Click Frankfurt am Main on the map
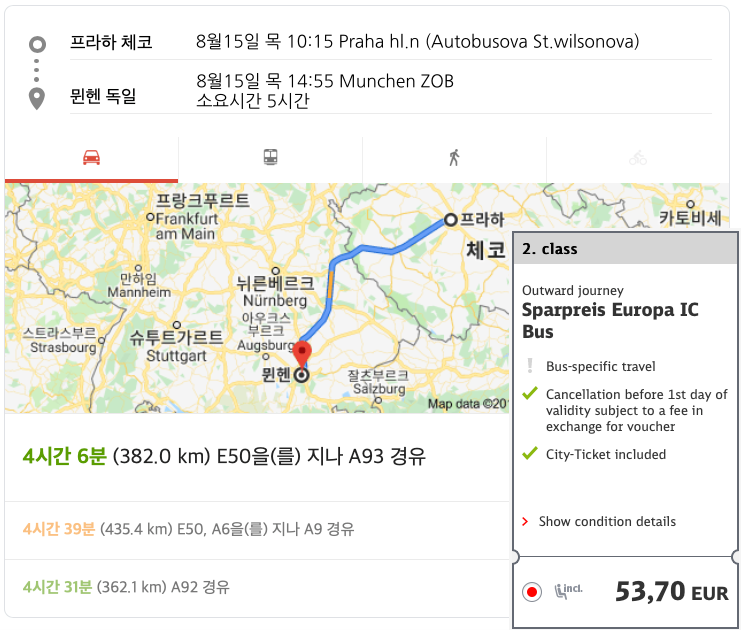The width and height of the screenshot is (741, 630). [x=186, y=226]
